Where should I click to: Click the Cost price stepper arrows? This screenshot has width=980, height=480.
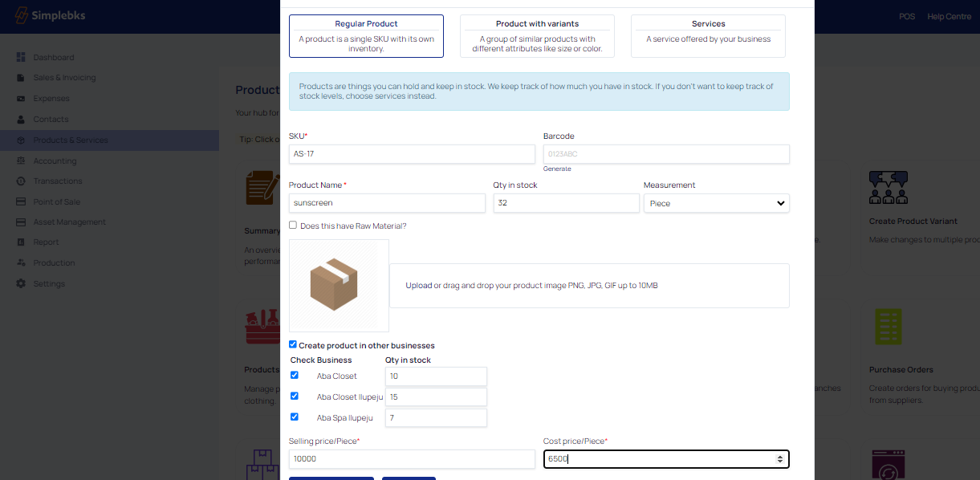(780, 459)
